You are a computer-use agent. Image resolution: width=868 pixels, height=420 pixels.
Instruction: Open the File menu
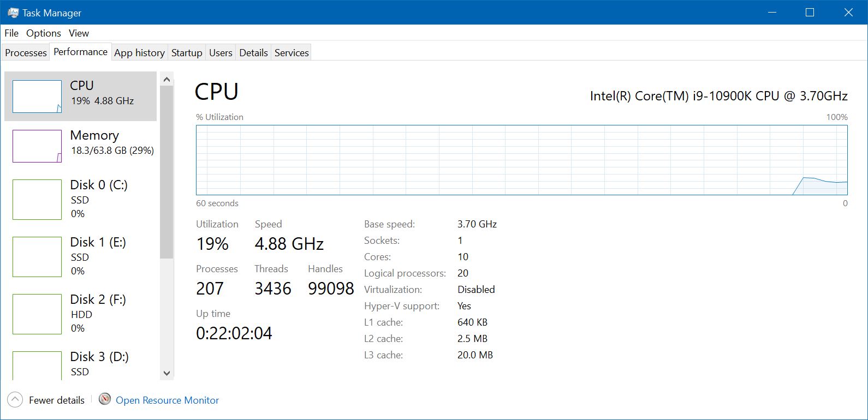click(11, 33)
